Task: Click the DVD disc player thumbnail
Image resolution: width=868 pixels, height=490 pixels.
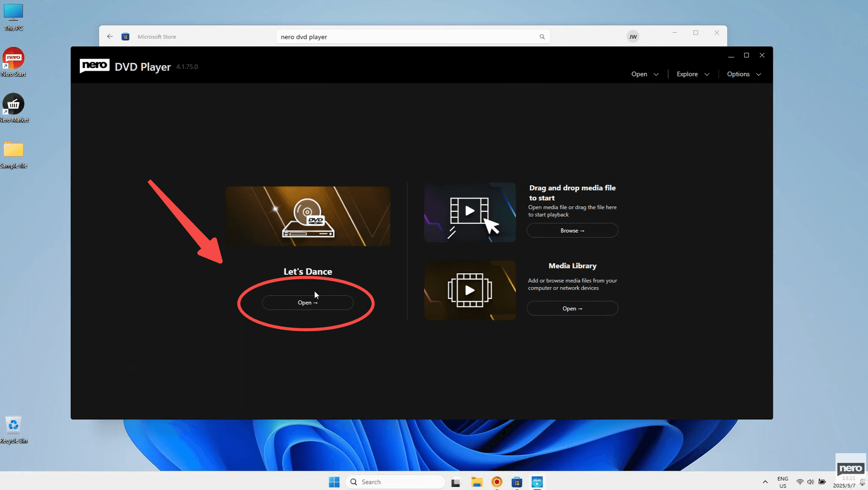Action: coord(307,216)
